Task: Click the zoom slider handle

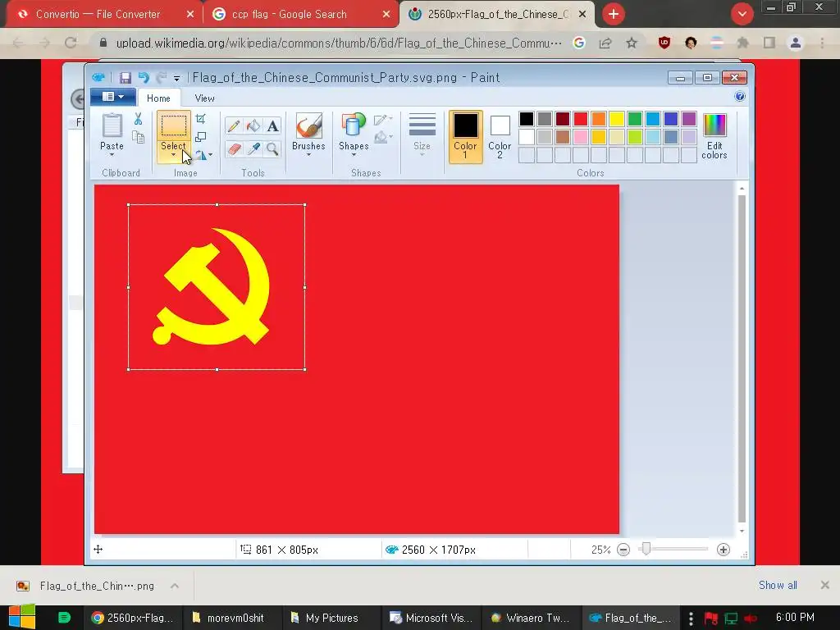Action: coord(646,549)
